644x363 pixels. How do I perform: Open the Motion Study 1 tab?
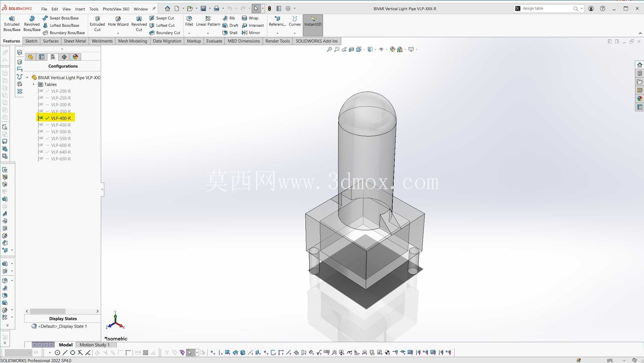click(x=95, y=345)
